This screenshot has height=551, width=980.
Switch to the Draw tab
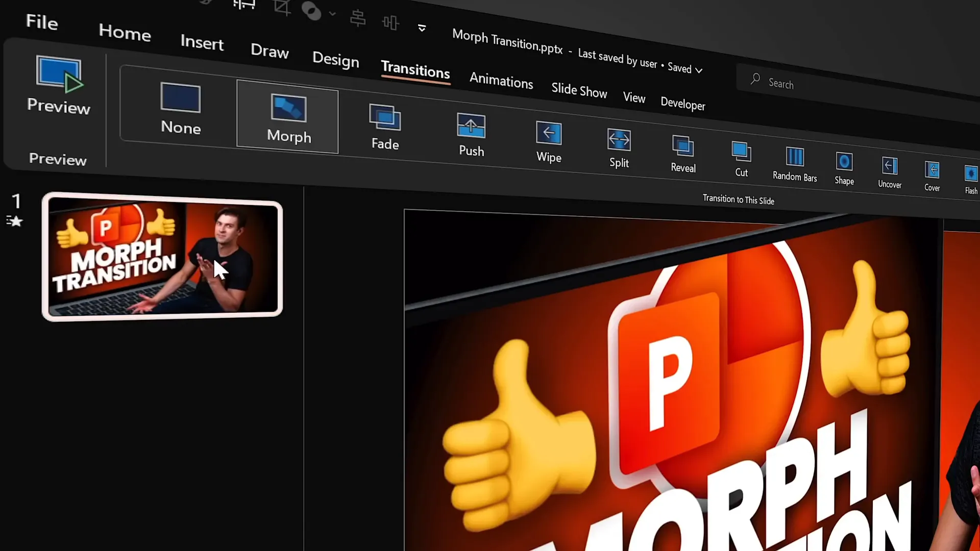269,51
